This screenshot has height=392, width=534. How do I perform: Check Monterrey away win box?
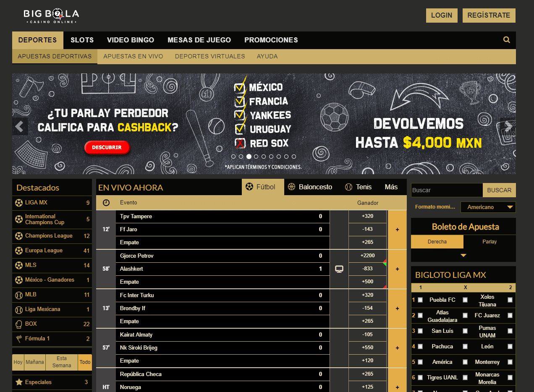pos(510,362)
